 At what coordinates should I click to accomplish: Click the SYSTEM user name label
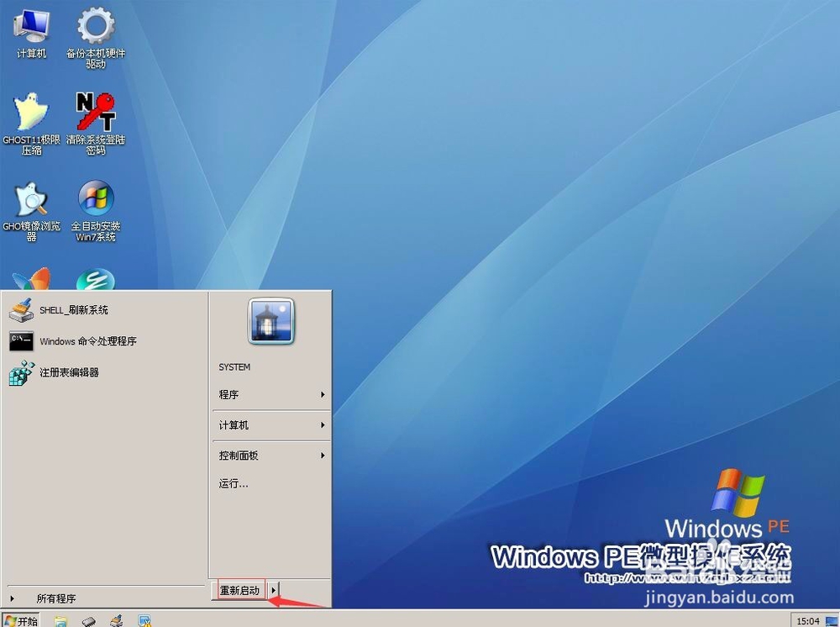(234, 367)
